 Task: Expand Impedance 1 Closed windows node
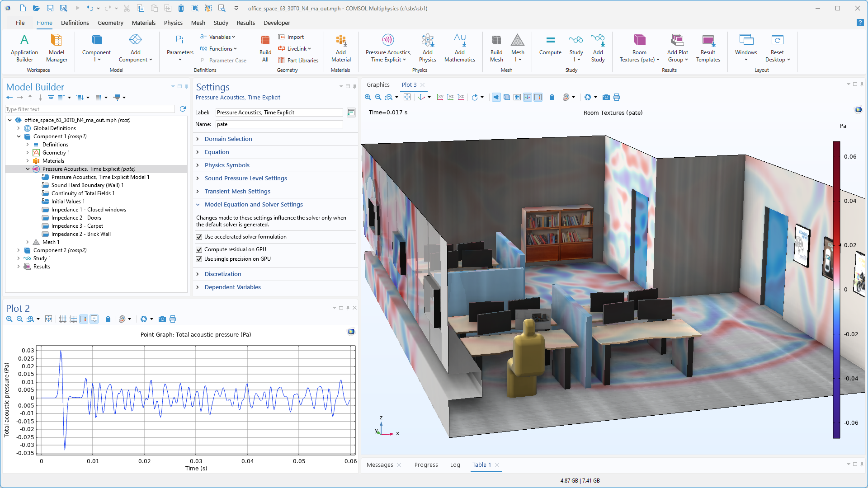[37, 210]
